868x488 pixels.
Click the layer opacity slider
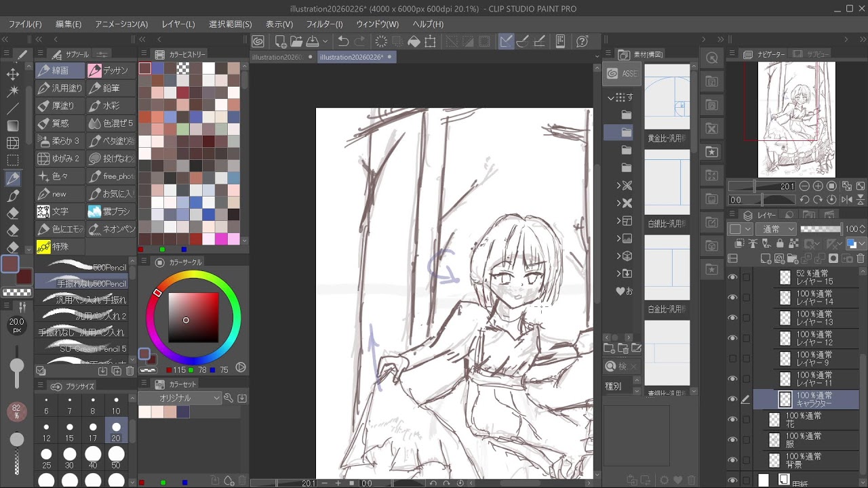tap(821, 229)
